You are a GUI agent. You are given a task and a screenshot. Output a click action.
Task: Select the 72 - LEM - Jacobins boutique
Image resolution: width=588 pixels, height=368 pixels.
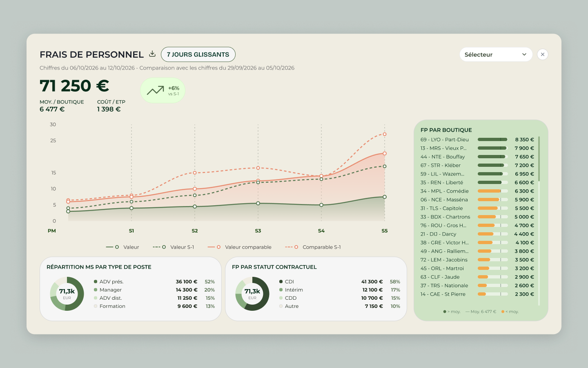[x=477, y=260]
